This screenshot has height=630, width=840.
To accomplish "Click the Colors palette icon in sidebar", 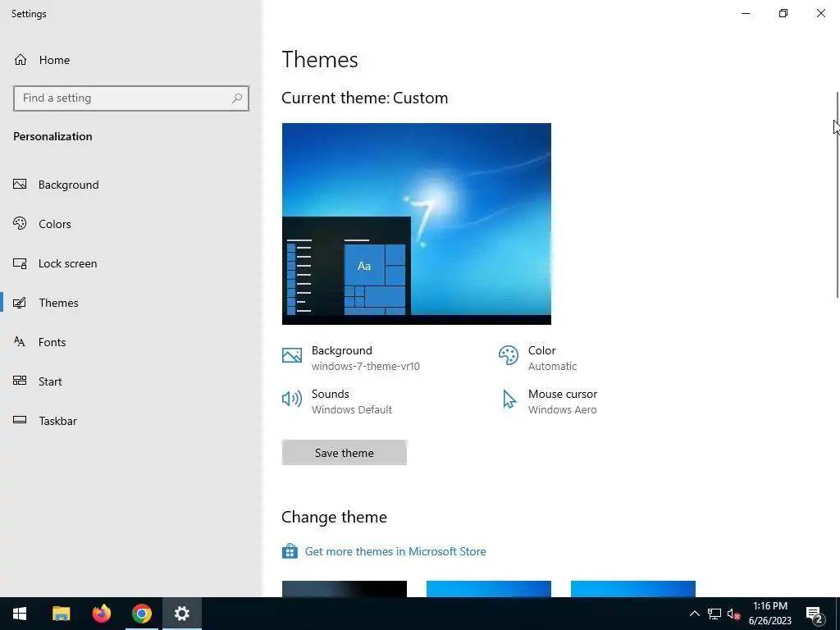I will click(x=20, y=223).
